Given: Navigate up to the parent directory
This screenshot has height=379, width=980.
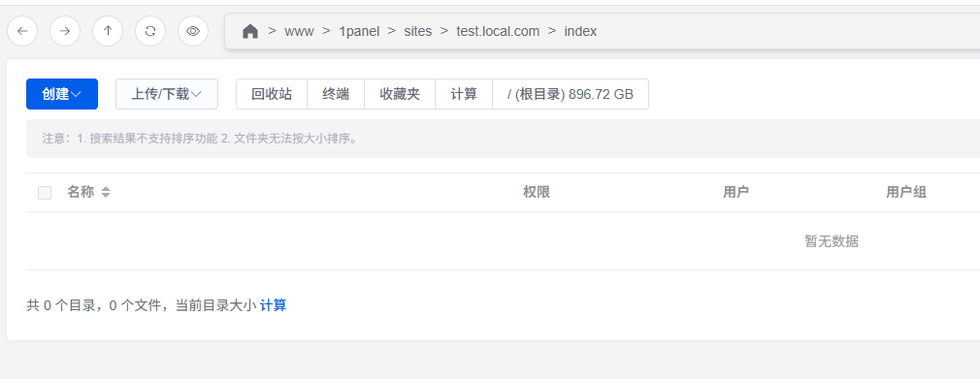Looking at the screenshot, I should [x=108, y=31].
